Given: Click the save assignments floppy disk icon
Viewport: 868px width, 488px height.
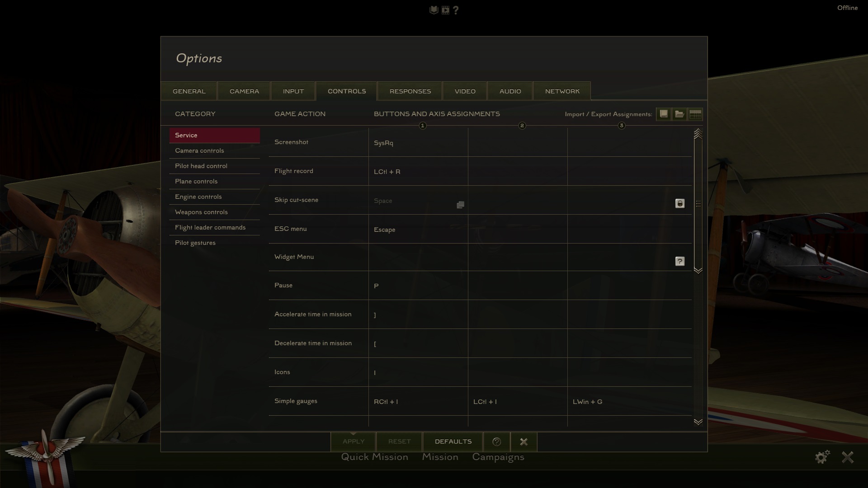Looking at the screenshot, I should pos(664,114).
